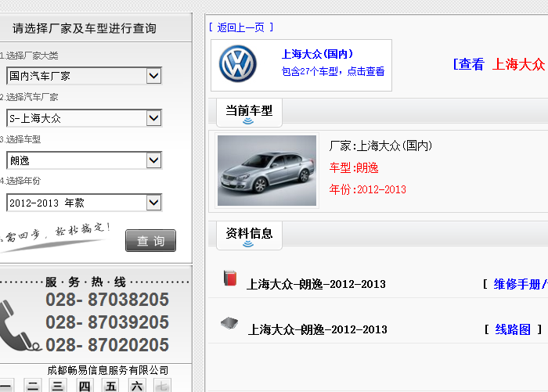The height and width of the screenshot is (392, 548).
Task: Click the 二 numbered button
Action: [33, 386]
